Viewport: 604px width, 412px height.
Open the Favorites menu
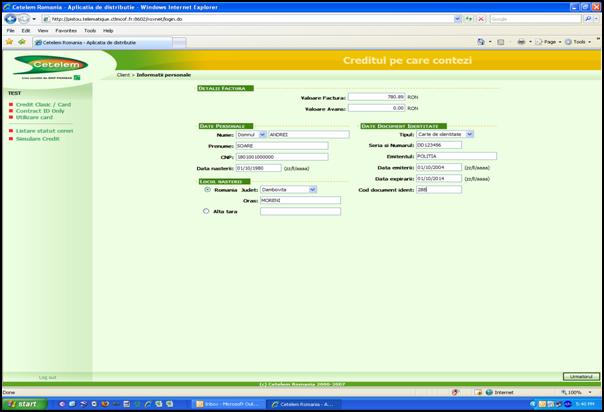coord(66,31)
